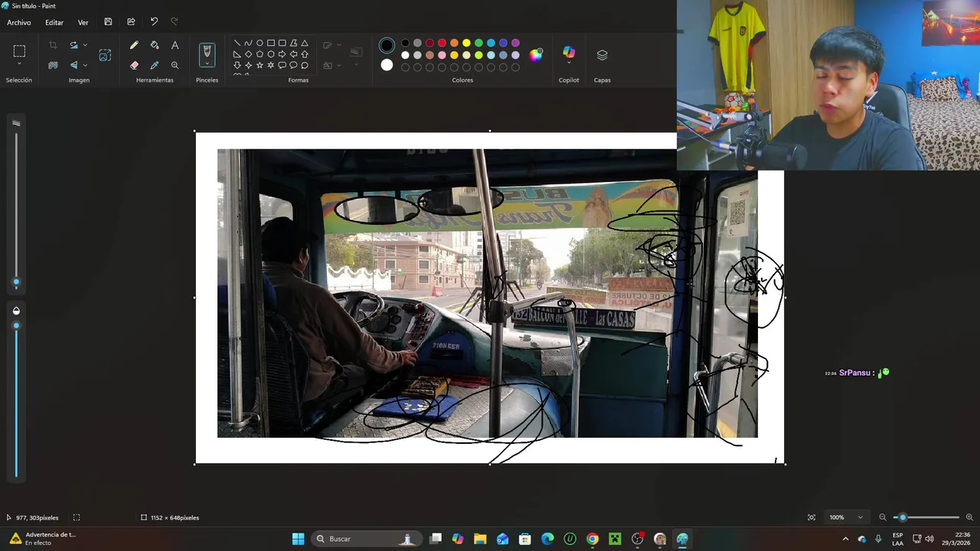
Task: Open Microsoft Edge from taskbar
Action: tap(547, 539)
